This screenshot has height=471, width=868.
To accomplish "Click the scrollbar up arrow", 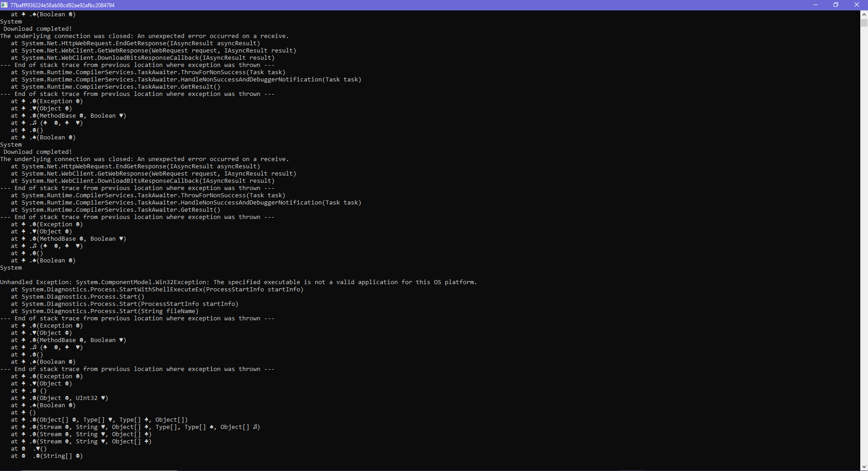I will tap(864, 14).
